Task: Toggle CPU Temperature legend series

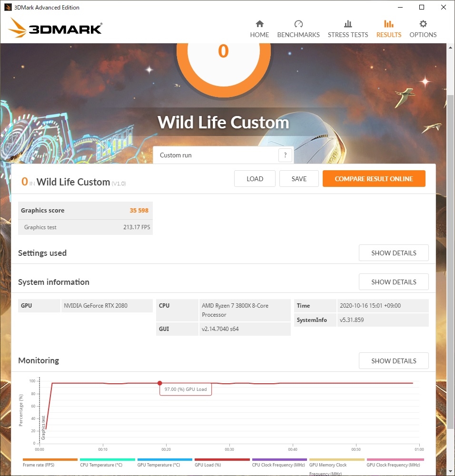Action: [x=107, y=463]
